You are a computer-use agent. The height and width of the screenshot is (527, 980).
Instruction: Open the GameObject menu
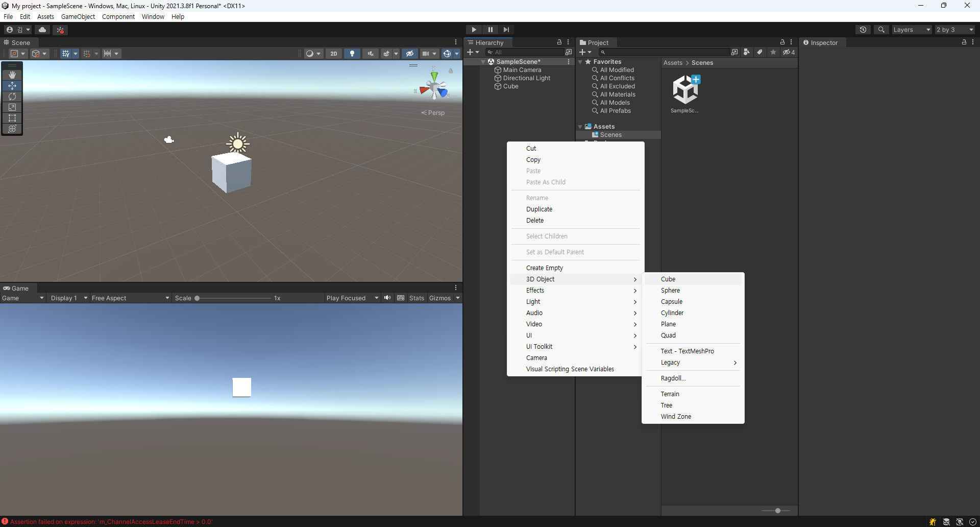point(78,16)
